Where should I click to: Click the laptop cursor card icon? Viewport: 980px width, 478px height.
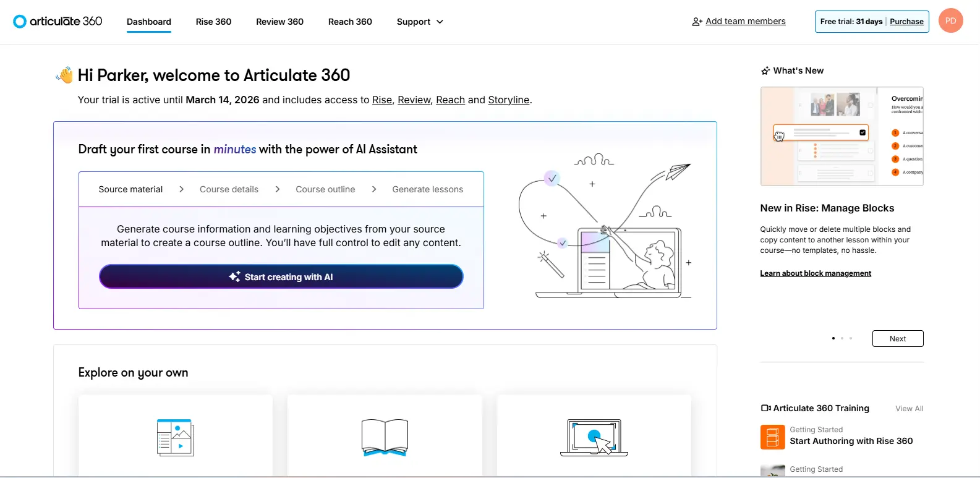point(594,437)
